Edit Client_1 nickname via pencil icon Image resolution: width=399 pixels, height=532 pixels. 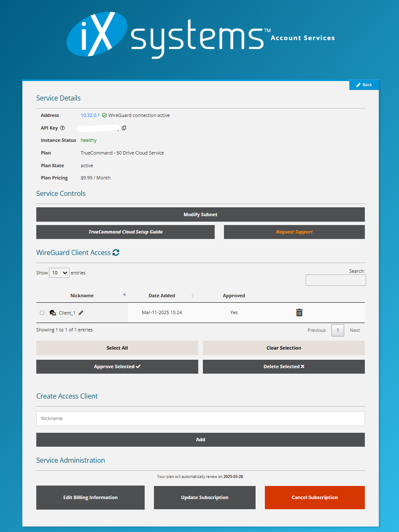point(81,313)
